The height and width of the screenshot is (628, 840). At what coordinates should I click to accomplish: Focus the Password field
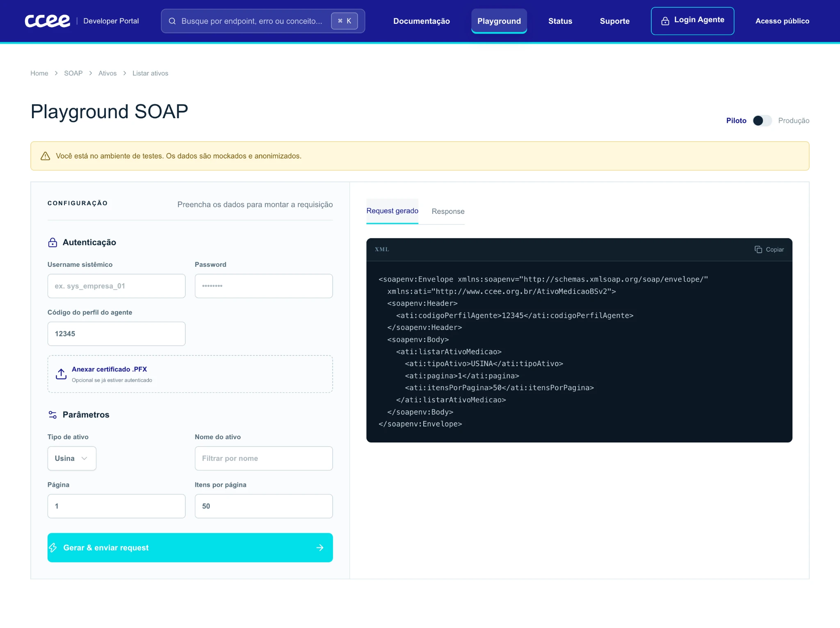point(264,286)
